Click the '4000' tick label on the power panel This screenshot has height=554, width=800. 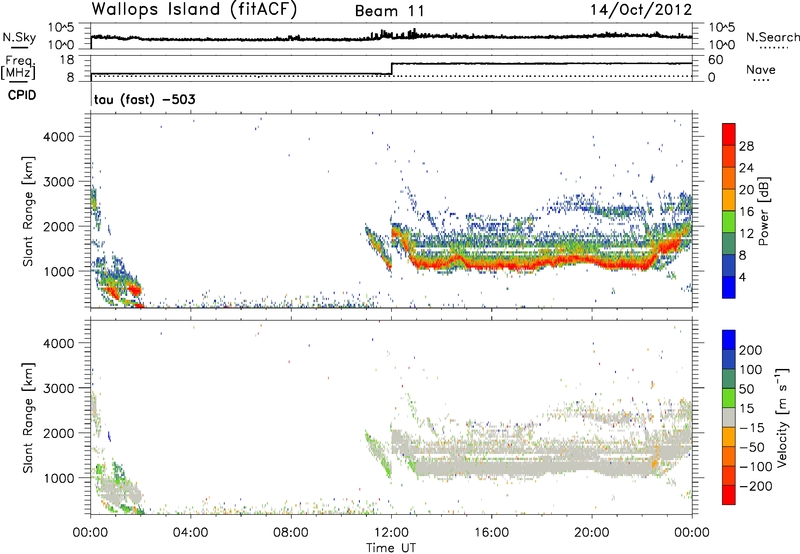59,137
